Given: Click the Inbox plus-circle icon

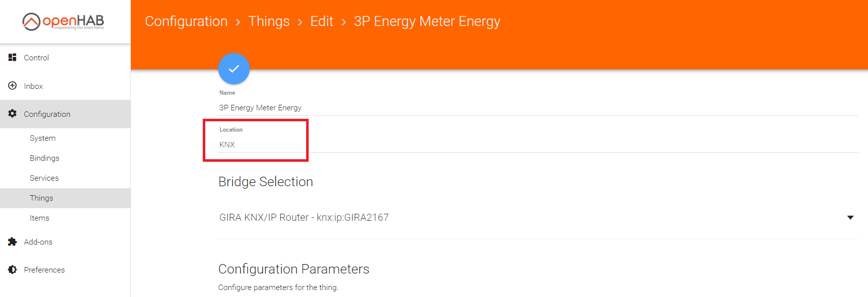Looking at the screenshot, I should tap(12, 86).
